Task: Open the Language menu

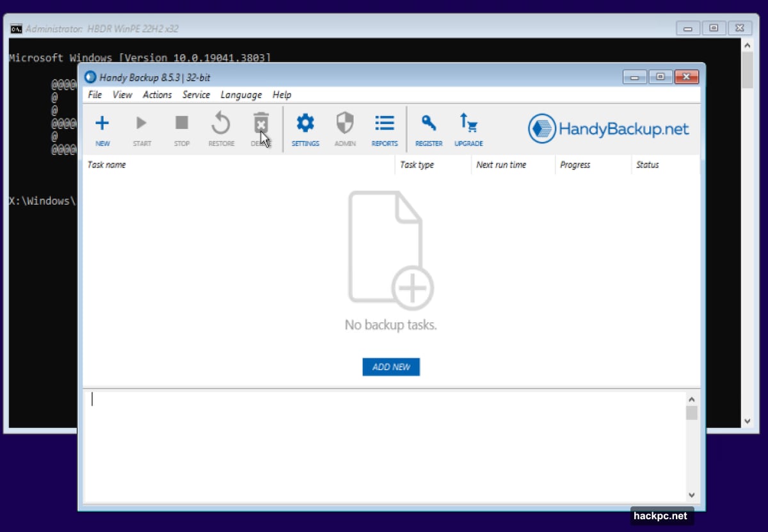Action: (241, 95)
